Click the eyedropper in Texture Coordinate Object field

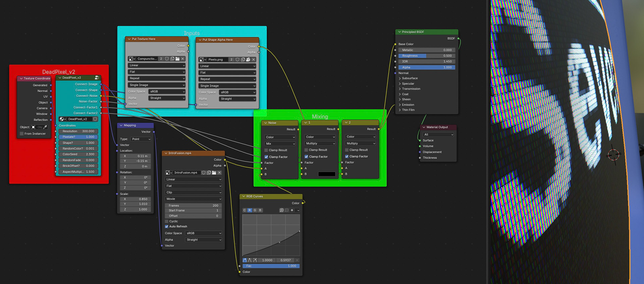(x=45, y=127)
